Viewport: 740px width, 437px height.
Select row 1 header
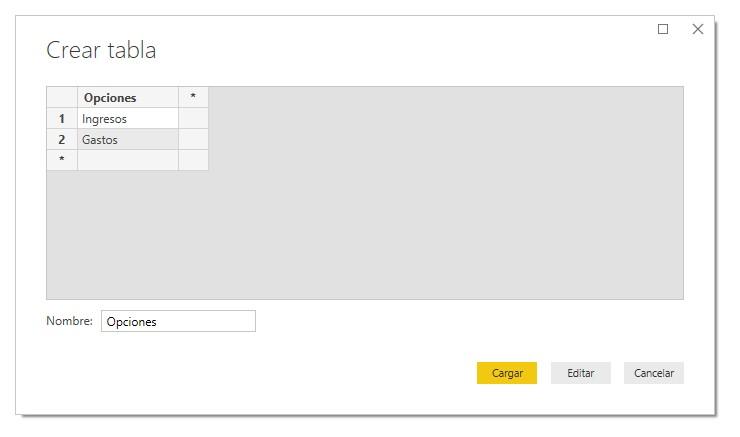(x=62, y=119)
